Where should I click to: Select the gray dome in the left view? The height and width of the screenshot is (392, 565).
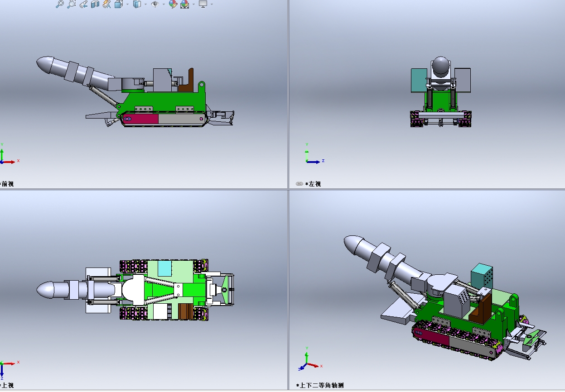[440, 66]
